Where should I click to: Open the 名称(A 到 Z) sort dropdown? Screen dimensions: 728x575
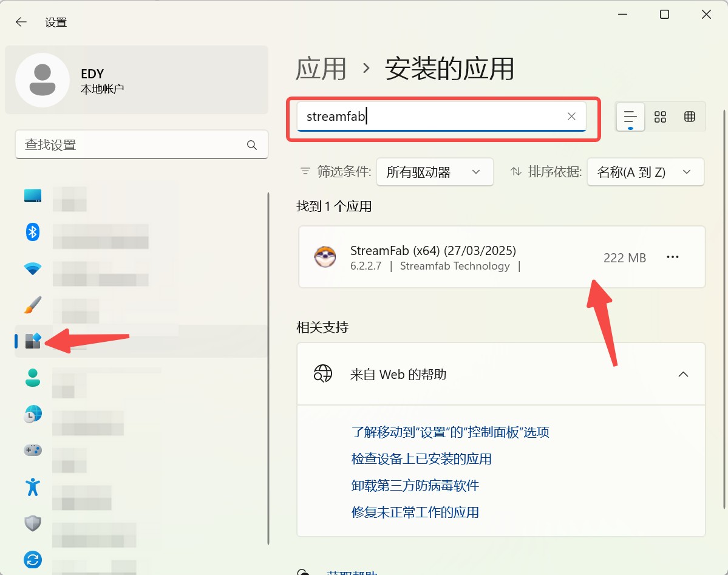(645, 172)
